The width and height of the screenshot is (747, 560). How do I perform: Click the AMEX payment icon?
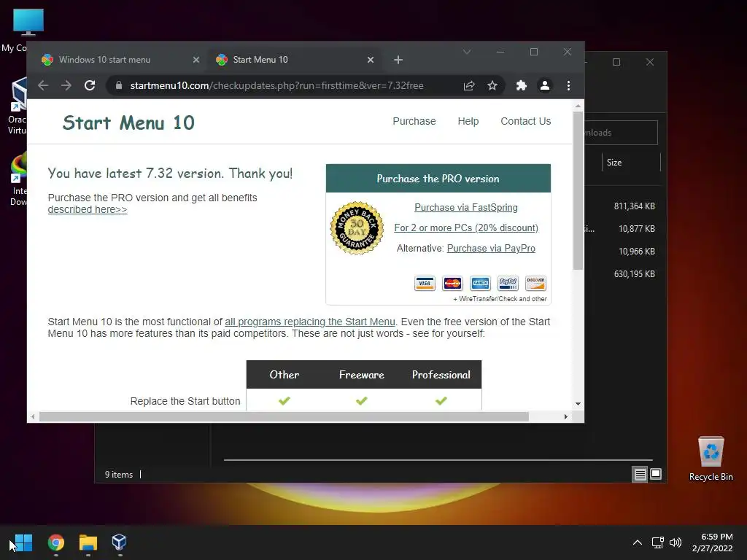coord(480,284)
